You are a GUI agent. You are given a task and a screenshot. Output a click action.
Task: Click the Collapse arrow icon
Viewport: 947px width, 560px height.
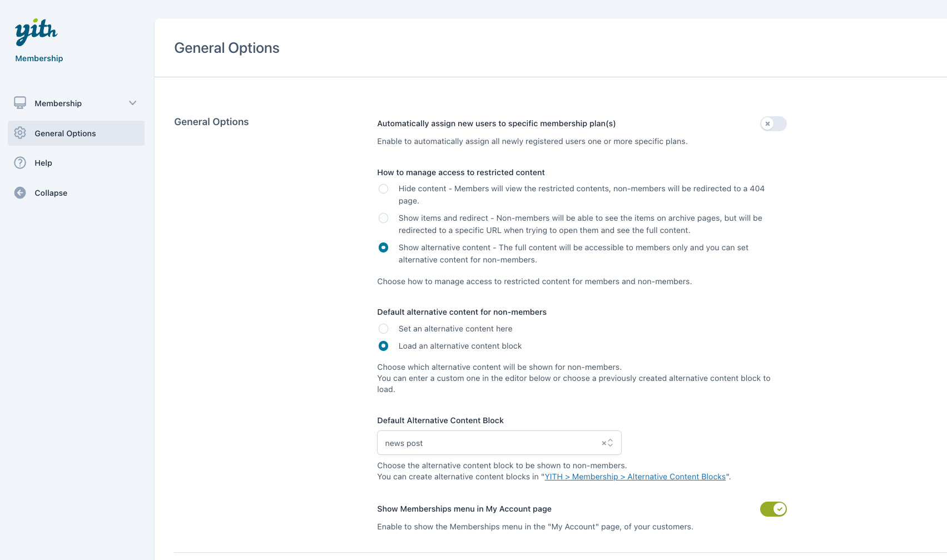(20, 193)
